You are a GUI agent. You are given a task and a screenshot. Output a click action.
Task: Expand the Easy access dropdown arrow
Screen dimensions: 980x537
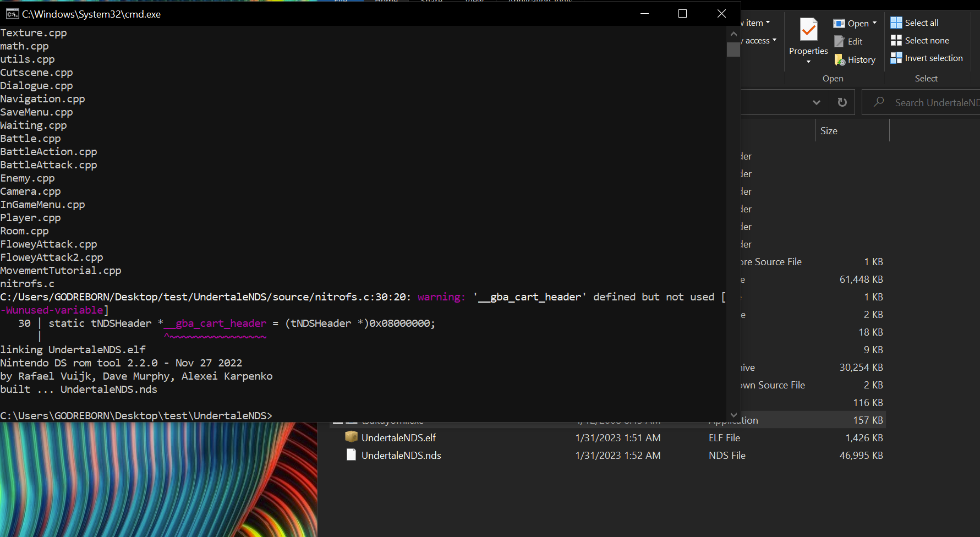pyautogui.click(x=774, y=40)
